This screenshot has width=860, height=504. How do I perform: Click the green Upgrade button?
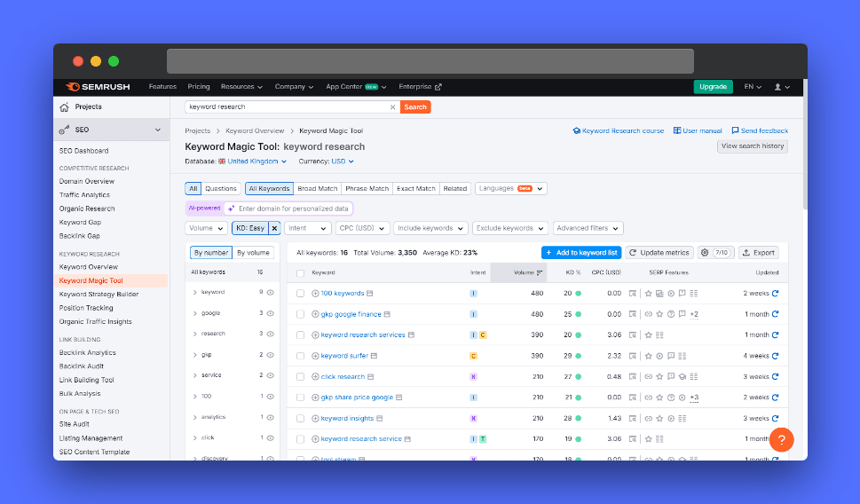click(x=713, y=87)
